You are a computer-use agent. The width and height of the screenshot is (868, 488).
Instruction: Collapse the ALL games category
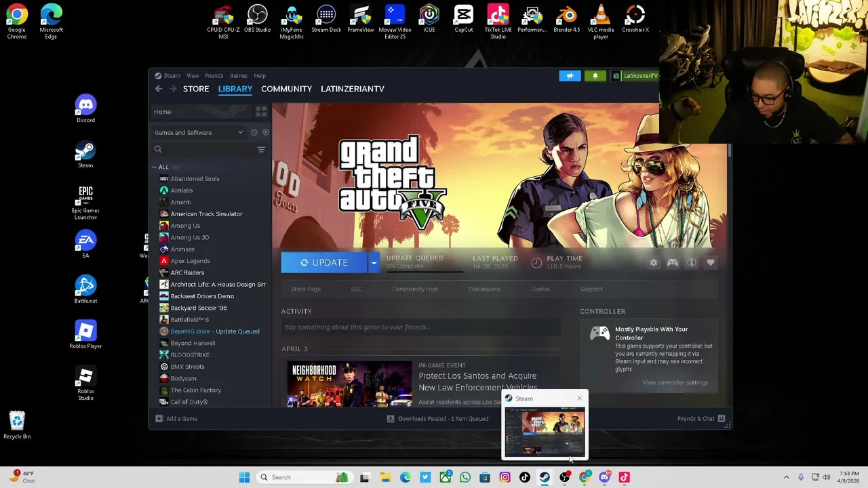155,167
